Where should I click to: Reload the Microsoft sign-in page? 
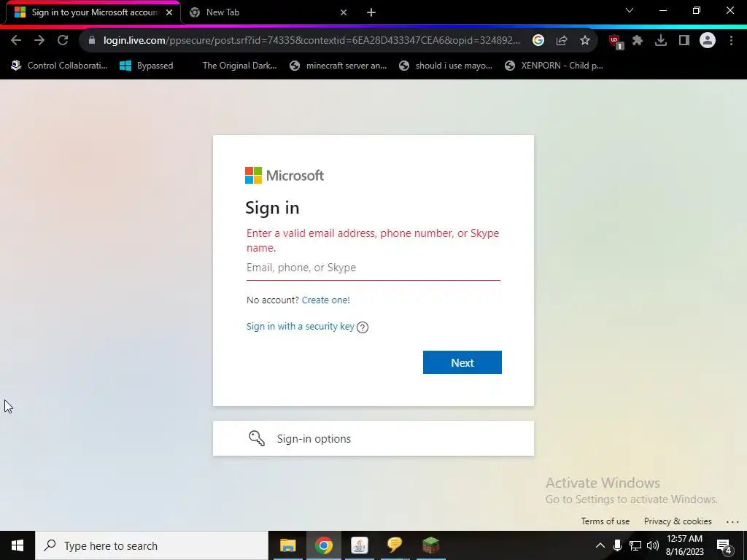63,41
